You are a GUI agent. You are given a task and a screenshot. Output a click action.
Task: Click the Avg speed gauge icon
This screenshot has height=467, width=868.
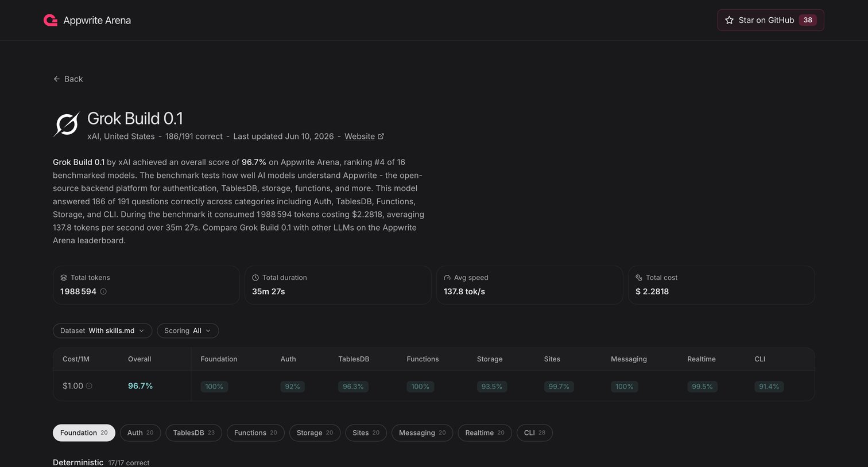pos(447,278)
